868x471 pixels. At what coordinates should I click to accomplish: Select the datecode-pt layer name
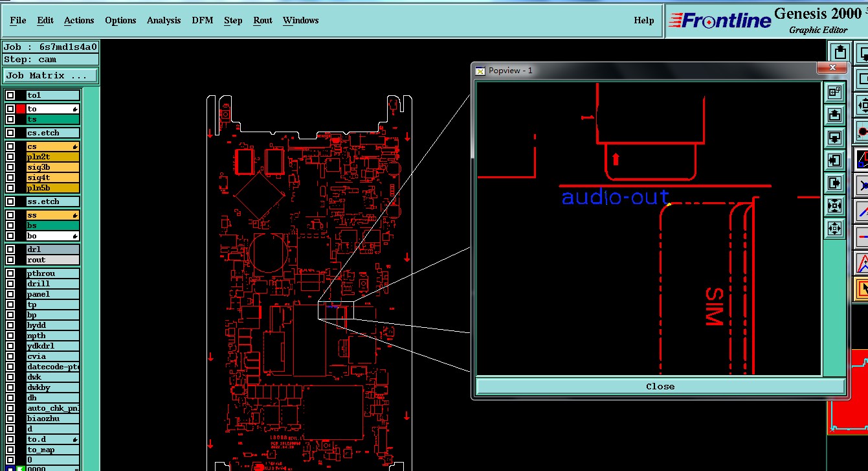pyautogui.click(x=53, y=367)
